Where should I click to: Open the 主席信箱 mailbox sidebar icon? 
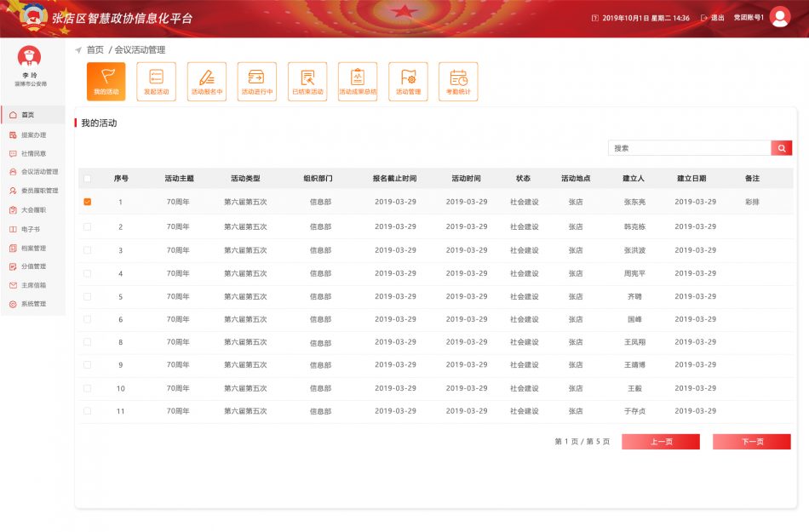pos(32,285)
